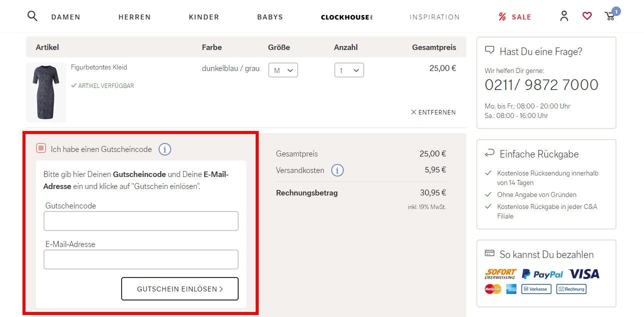This screenshot has width=644, height=317.
Task: Open the user account icon
Action: (x=564, y=16)
